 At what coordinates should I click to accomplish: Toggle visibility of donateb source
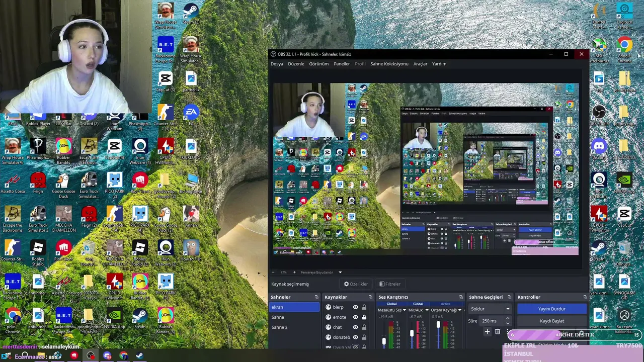(355, 337)
